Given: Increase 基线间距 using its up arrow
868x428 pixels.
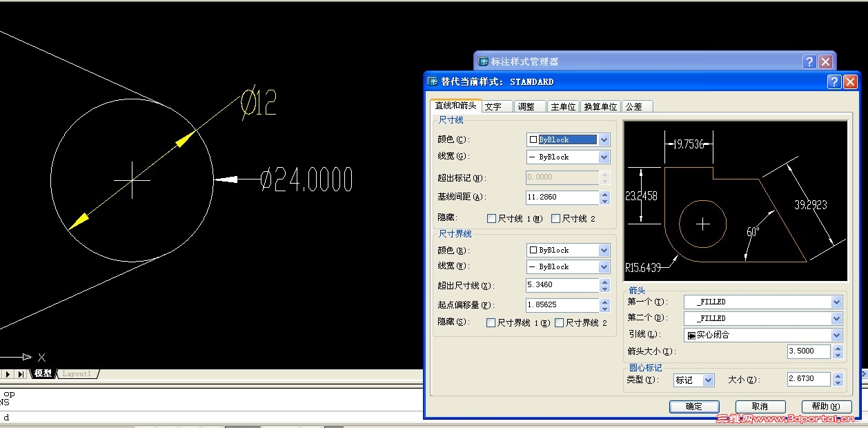Looking at the screenshot, I should pyautogui.click(x=604, y=194).
